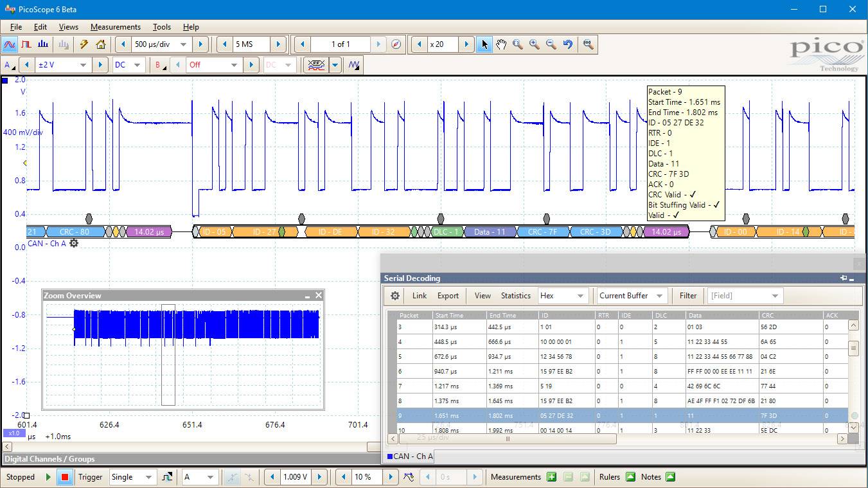Open the Current Buffer dropdown
Image resolution: width=868 pixels, height=488 pixels.
coord(630,295)
